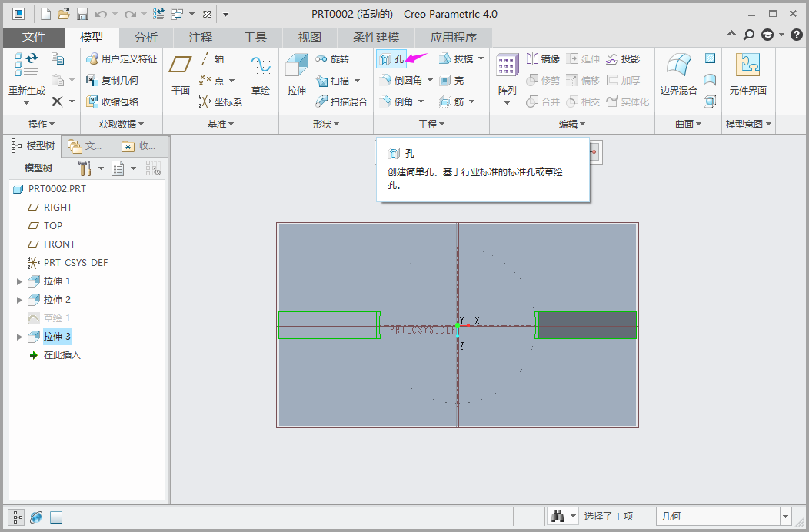Toggle full screen icon in status bar
The width and height of the screenshot is (809, 532).
(55, 517)
